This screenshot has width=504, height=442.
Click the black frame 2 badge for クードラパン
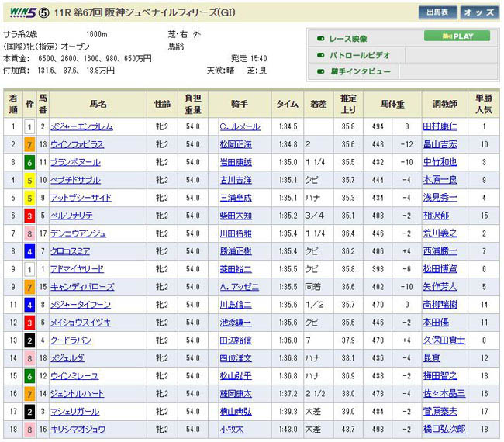(29, 340)
